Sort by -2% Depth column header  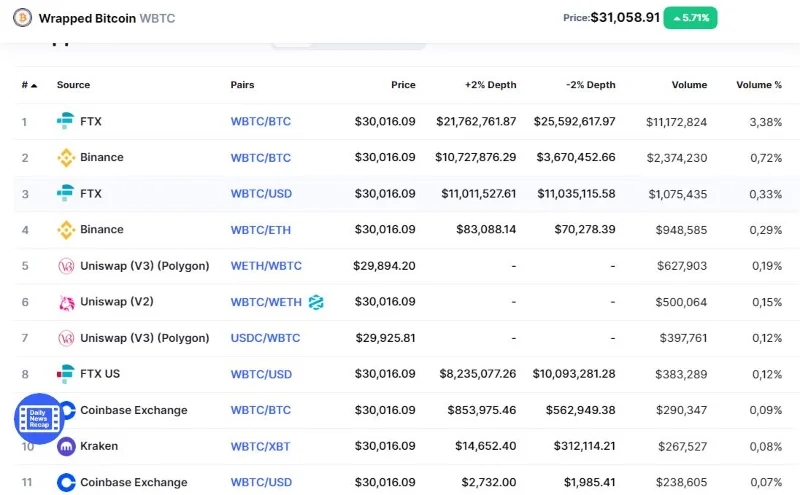click(x=590, y=85)
